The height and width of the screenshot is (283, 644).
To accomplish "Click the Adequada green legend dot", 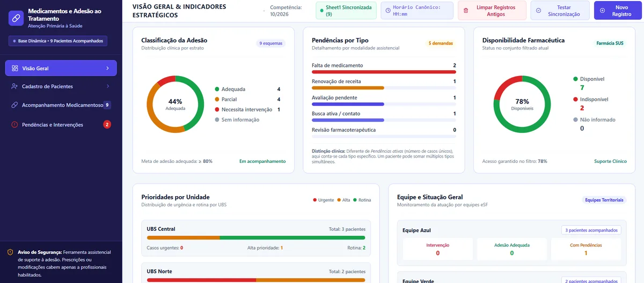I will tap(217, 89).
